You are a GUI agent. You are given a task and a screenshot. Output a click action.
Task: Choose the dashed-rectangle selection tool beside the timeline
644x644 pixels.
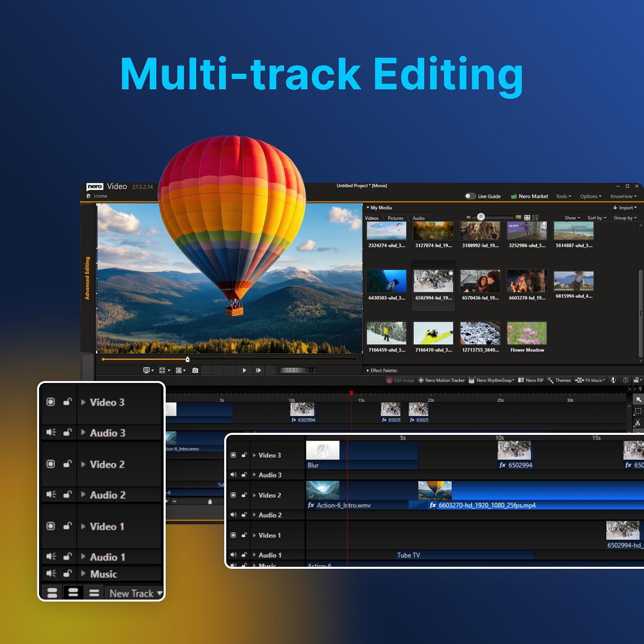coord(638,411)
